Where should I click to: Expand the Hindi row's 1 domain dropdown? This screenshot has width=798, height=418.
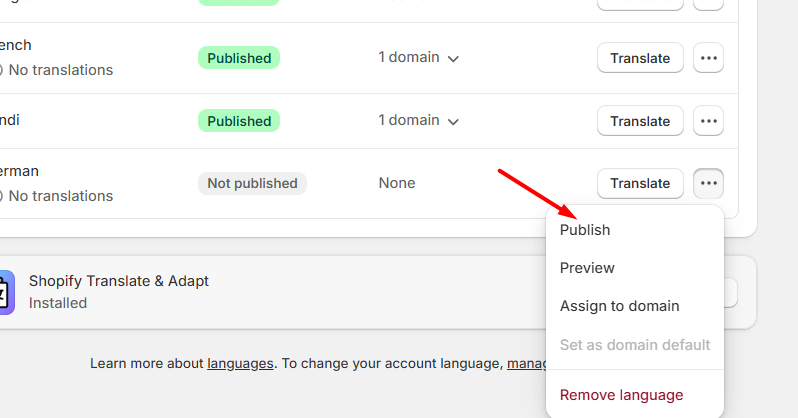418,121
